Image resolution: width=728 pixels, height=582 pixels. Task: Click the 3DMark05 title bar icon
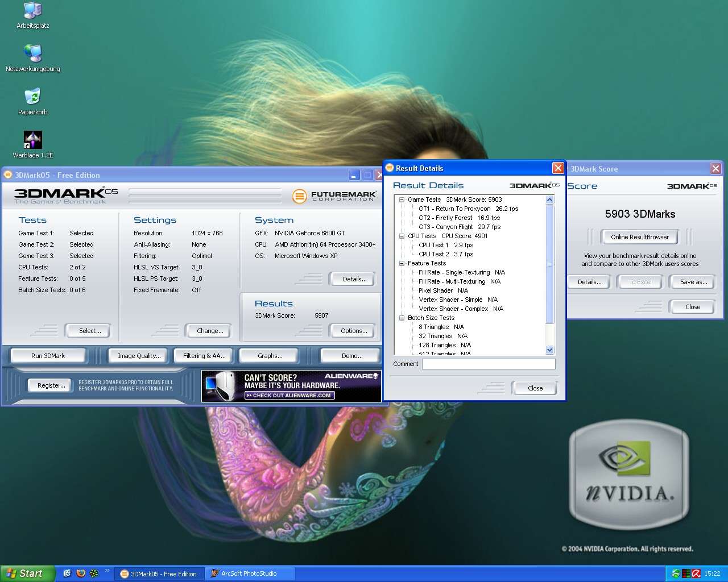click(8, 174)
